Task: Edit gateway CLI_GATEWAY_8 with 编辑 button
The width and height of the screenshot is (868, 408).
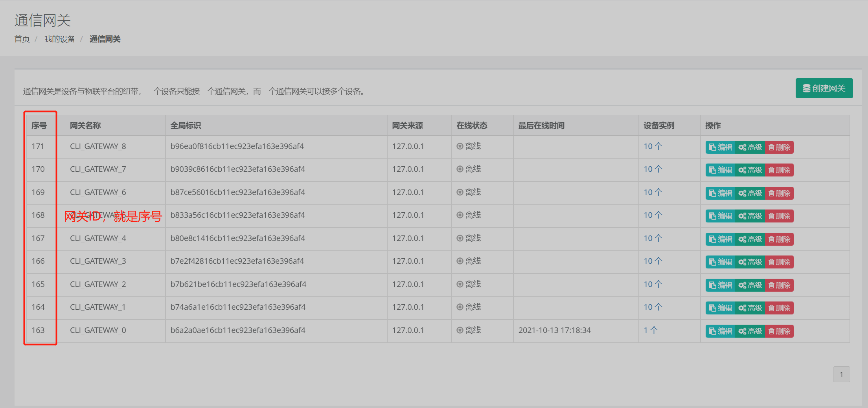Action: (720, 147)
